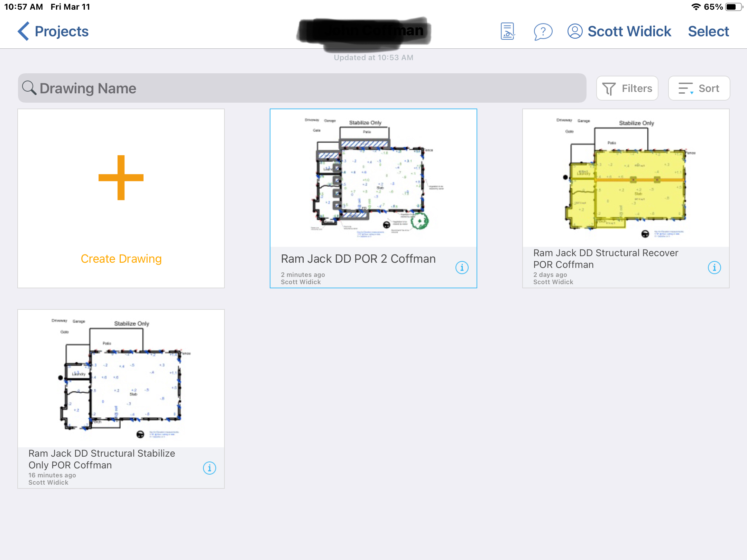Click the '16 minutes ago' timestamp
747x560 pixels.
coord(52,475)
